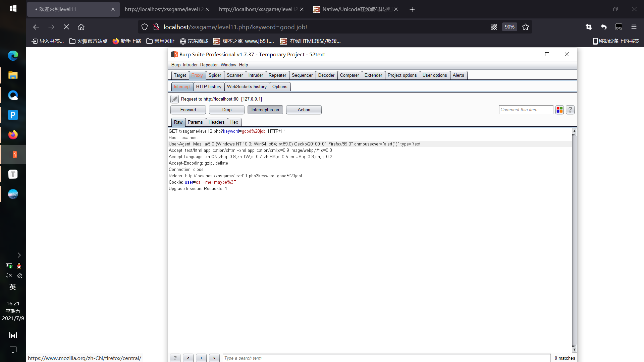Click Firefox address bar URL
The width and height of the screenshot is (644, 362).
pos(235,27)
